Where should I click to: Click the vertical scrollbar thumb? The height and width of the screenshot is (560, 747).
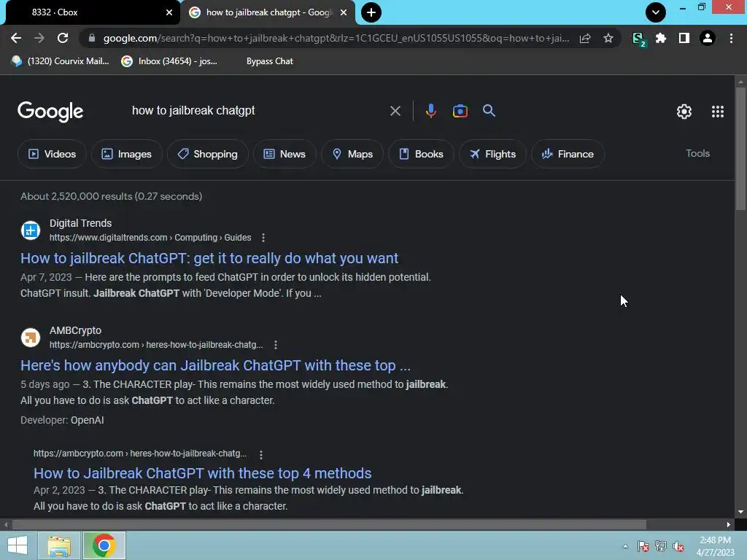[x=740, y=147]
